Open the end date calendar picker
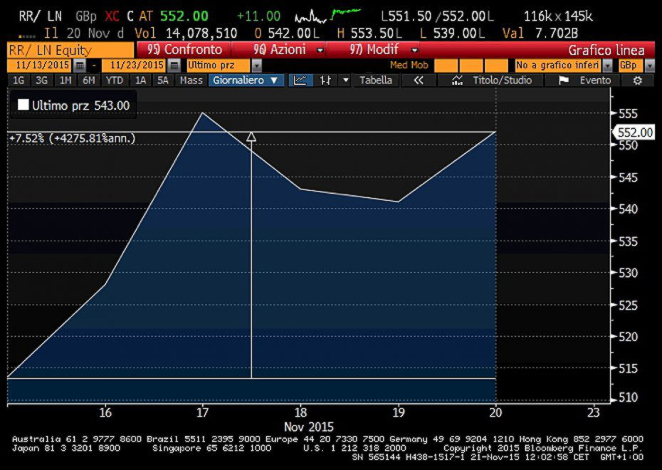Viewport: 662px width, 470px height. pyautogui.click(x=174, y=65)
